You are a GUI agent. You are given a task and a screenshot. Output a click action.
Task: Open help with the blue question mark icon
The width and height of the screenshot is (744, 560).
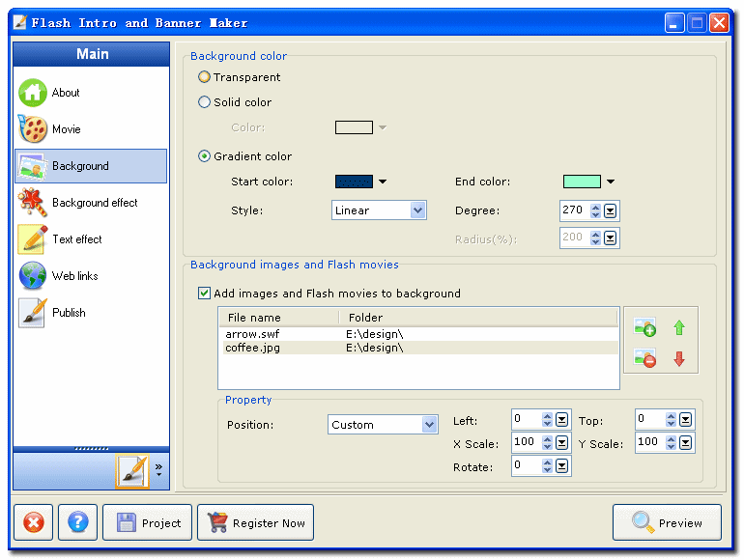78,522
